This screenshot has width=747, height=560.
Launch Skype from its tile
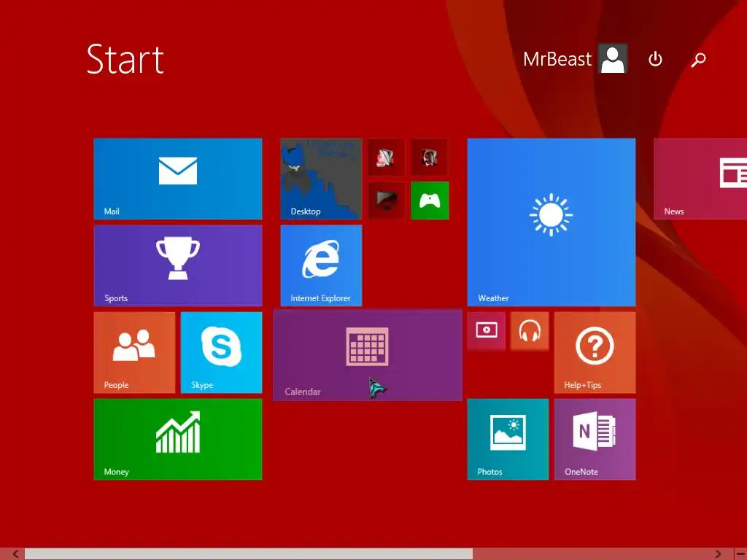point(222,352)
